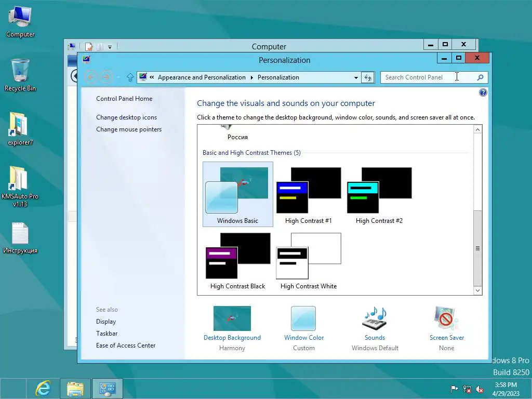This screenshot has height=399, width=532.
Task: Select the Windows Basic theme
Action: [x=238, y=194]
